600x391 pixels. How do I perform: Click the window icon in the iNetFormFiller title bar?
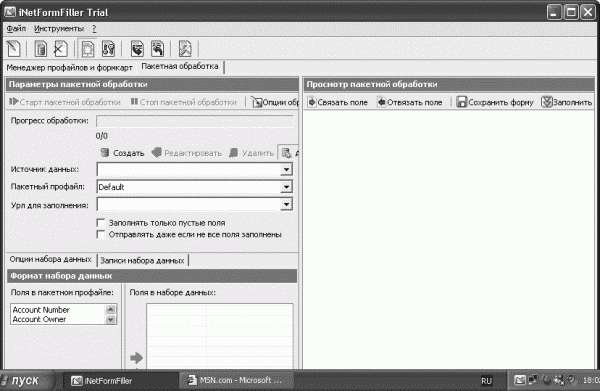pos(10,13)
